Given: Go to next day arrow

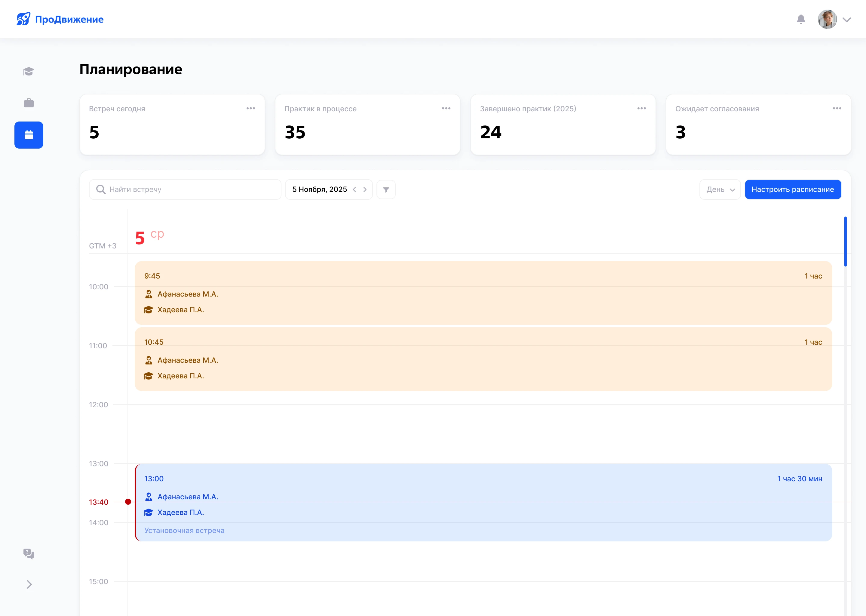Looking at the screenshot, I should (365, 189).
